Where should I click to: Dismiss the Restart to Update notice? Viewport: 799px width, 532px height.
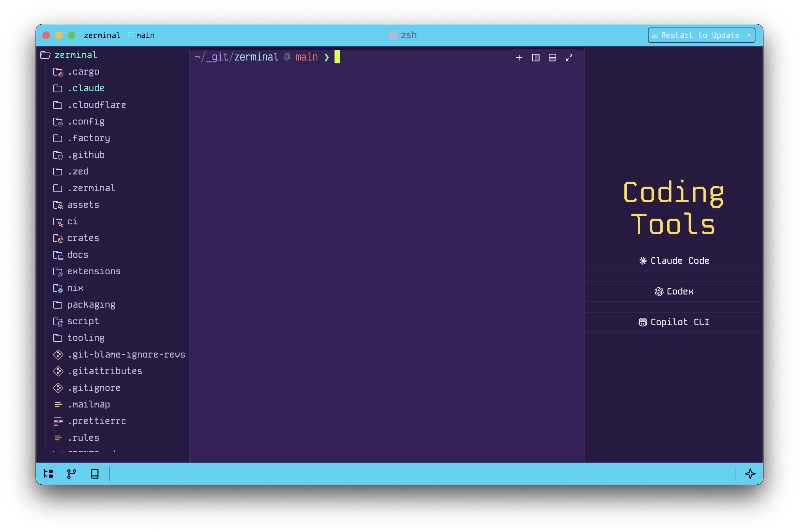pyautogui.click(x=748, y=35)
